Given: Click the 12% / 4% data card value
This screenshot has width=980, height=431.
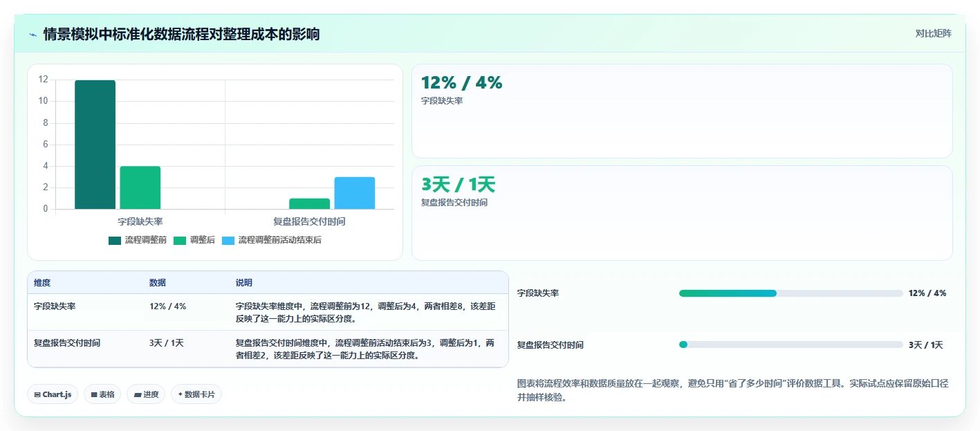Looking at the screenshot, I should (x=461, y=83).
